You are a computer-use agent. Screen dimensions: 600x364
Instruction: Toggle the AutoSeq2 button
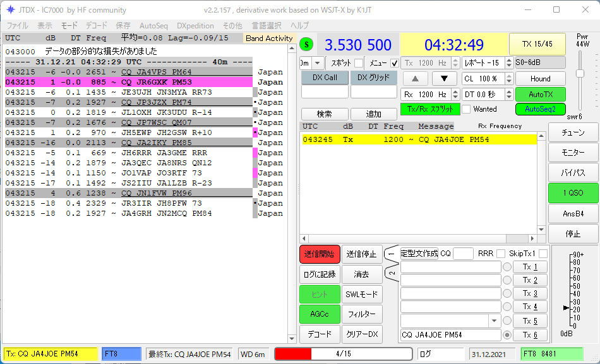(540, 109)
